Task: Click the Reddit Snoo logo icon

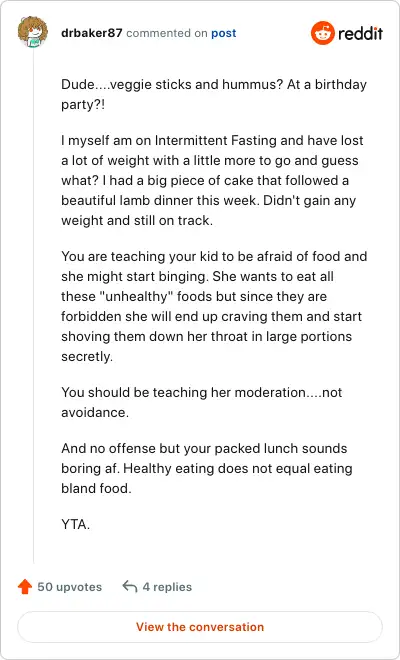Action: (323, 33)
